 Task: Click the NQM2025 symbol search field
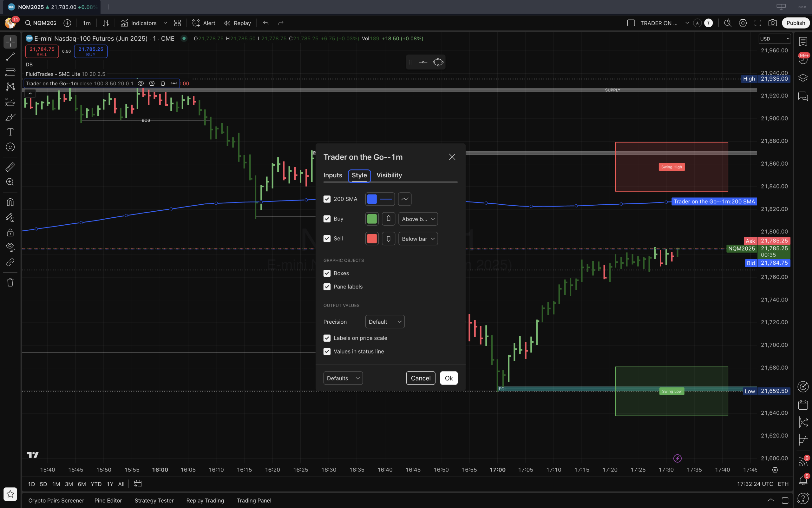(41, 23)
